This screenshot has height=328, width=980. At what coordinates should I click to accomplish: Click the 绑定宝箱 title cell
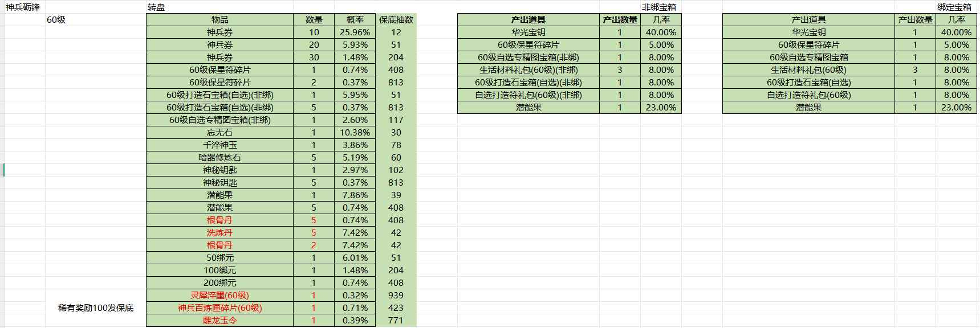(x=954, y=7)
